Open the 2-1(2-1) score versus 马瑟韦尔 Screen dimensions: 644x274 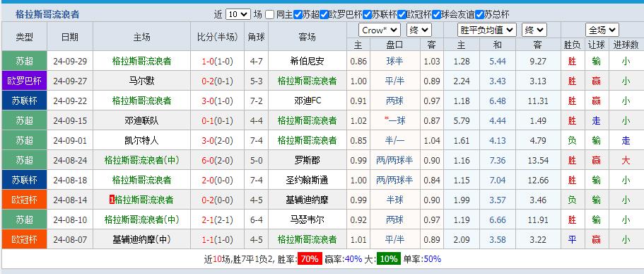[x=217, y=219]
